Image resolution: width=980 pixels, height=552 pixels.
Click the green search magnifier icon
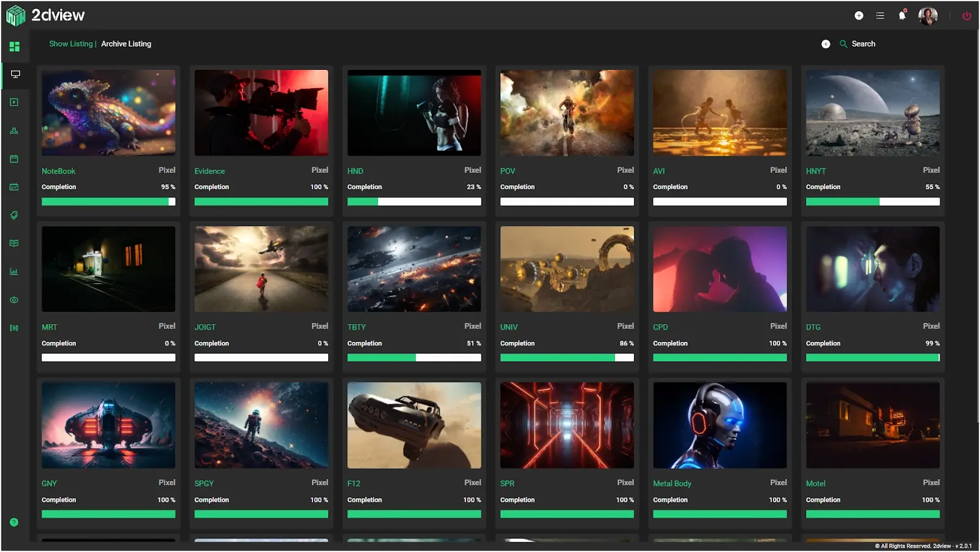(x=843, y=44)
